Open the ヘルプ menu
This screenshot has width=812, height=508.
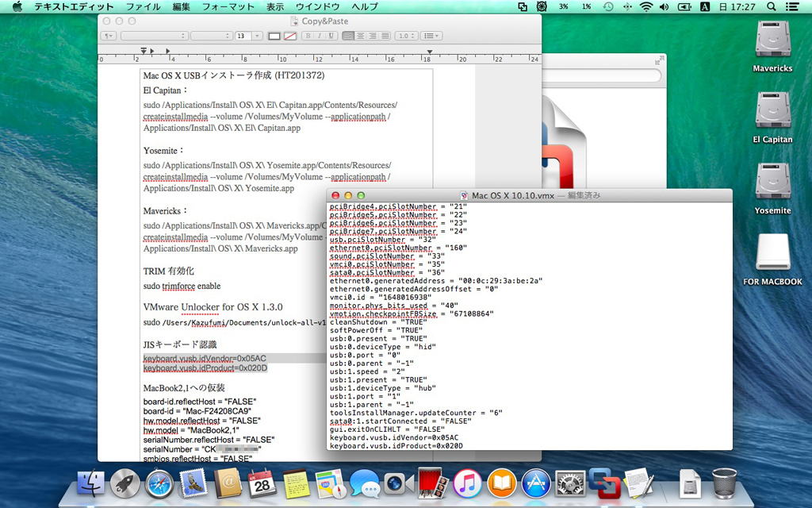coord(365,6)
